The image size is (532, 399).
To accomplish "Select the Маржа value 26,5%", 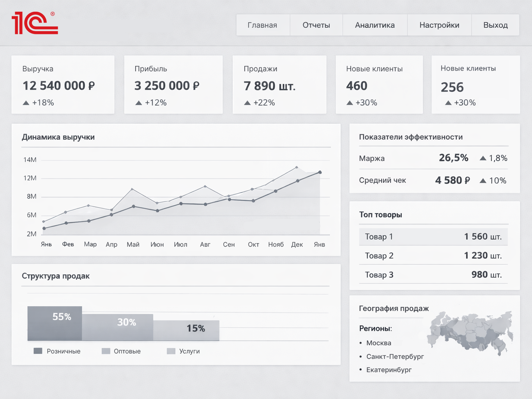I will pyautogui.click(x=454, y=158).
